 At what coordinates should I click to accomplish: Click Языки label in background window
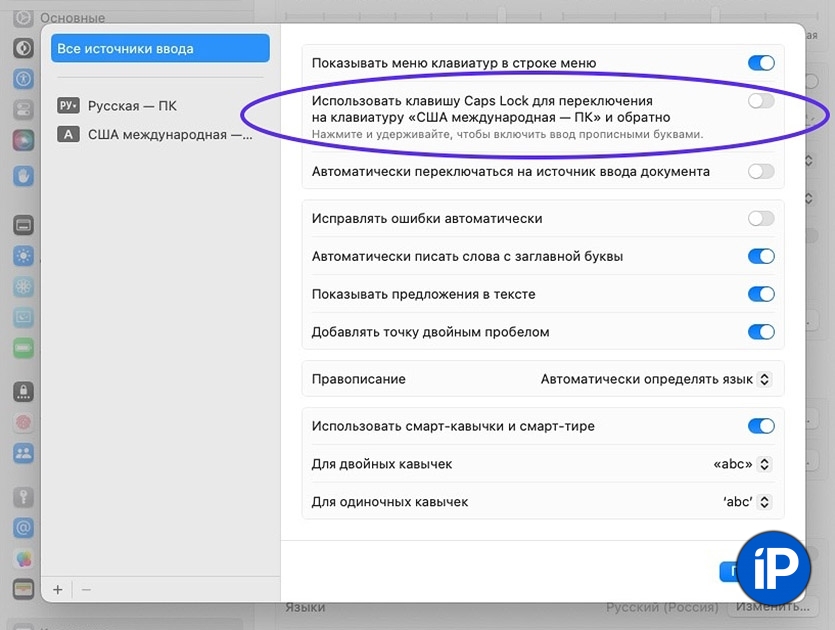pos(305,607)
